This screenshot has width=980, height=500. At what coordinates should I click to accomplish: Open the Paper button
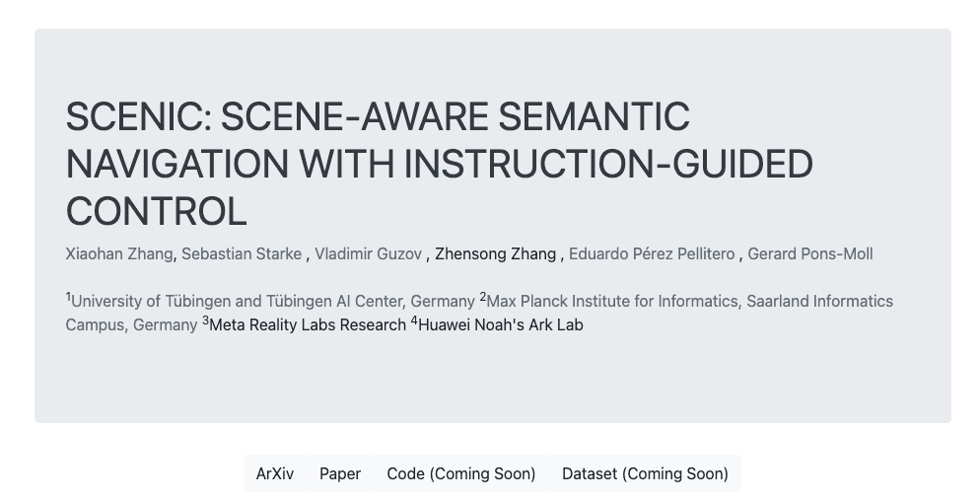[340, 473]
